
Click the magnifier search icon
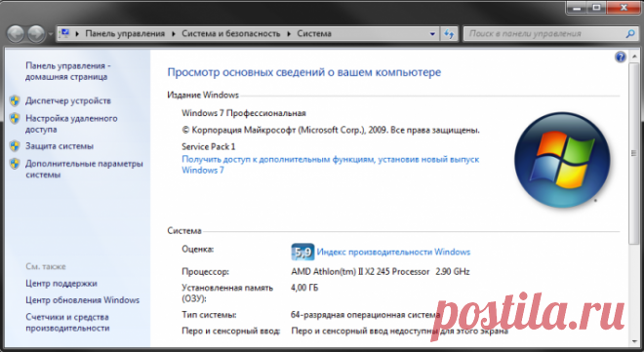point(630,34)
